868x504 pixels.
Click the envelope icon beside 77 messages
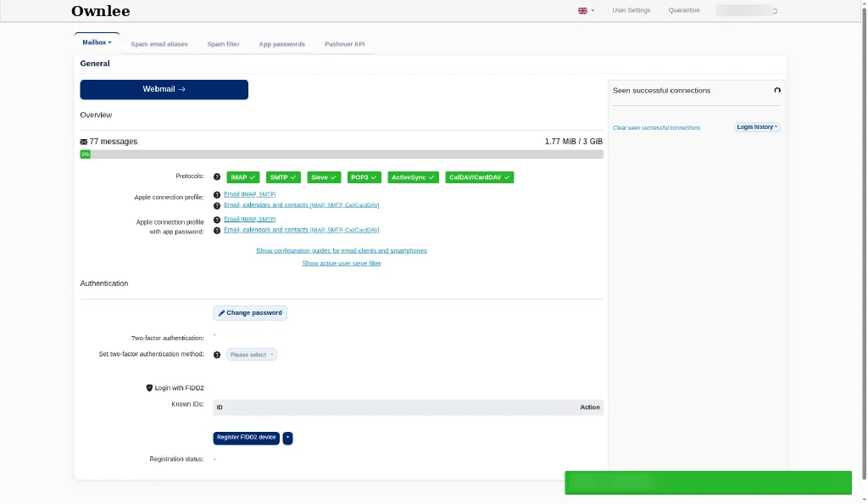pos(84,143)
